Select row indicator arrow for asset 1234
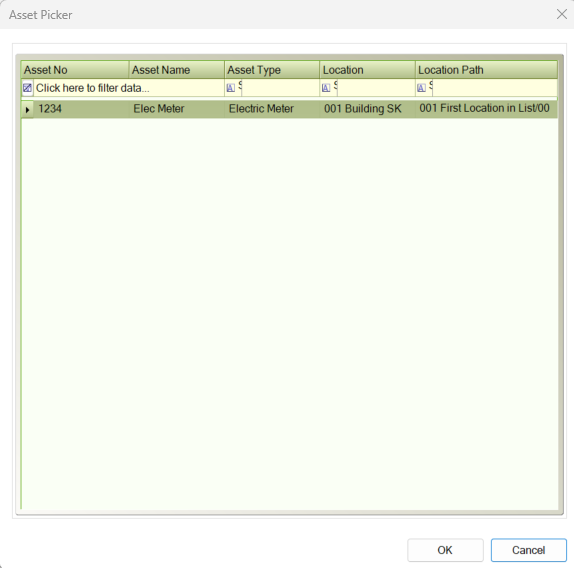 tap(27, 109)
